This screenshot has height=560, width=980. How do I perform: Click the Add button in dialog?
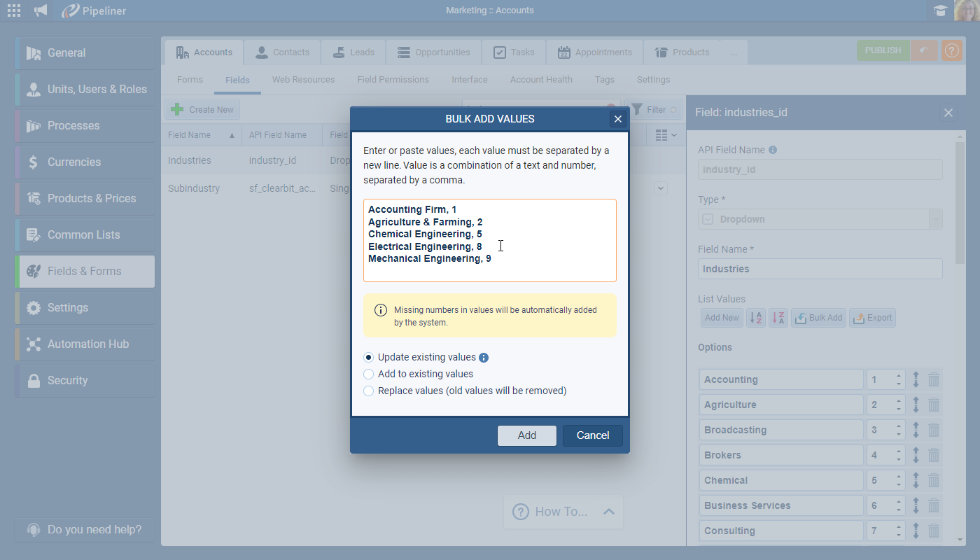click(526, 435)
